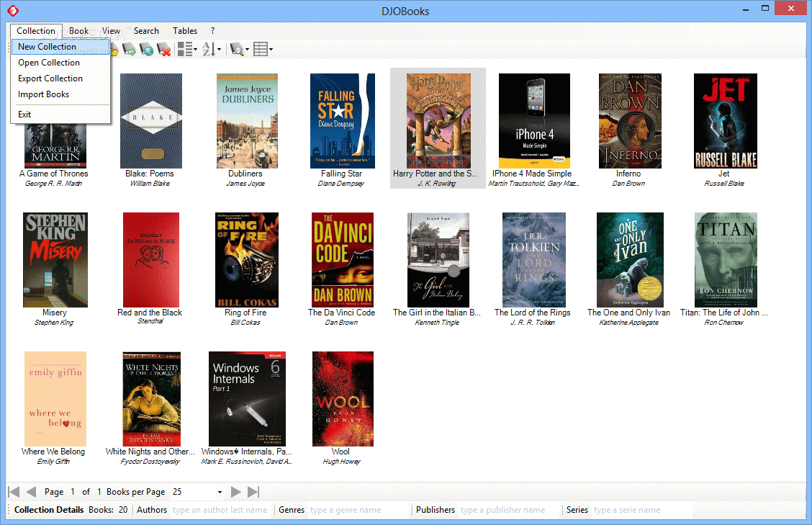The width and height of the screenshot is (812, 525).
Task: Open the Search menu
Action: [146, 30]
